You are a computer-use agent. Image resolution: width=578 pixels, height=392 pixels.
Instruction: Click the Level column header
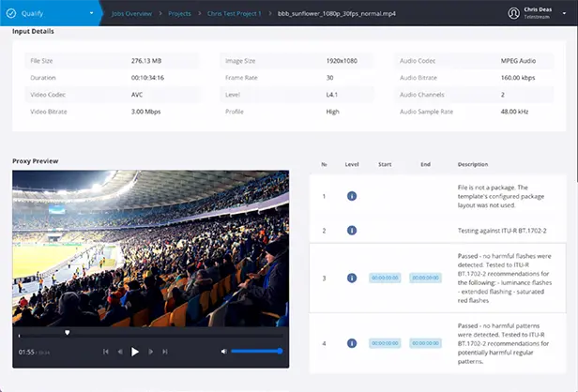[352, 164]
